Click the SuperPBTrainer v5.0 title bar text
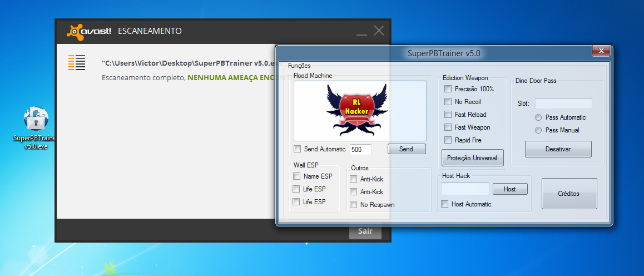 click(x=444, y=53)
